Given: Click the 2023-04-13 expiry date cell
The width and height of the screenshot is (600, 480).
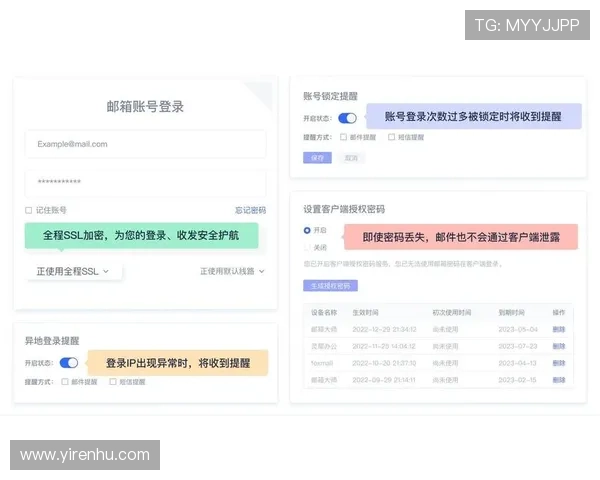Looking at the screenshot, I should click(x=517, y=363).
